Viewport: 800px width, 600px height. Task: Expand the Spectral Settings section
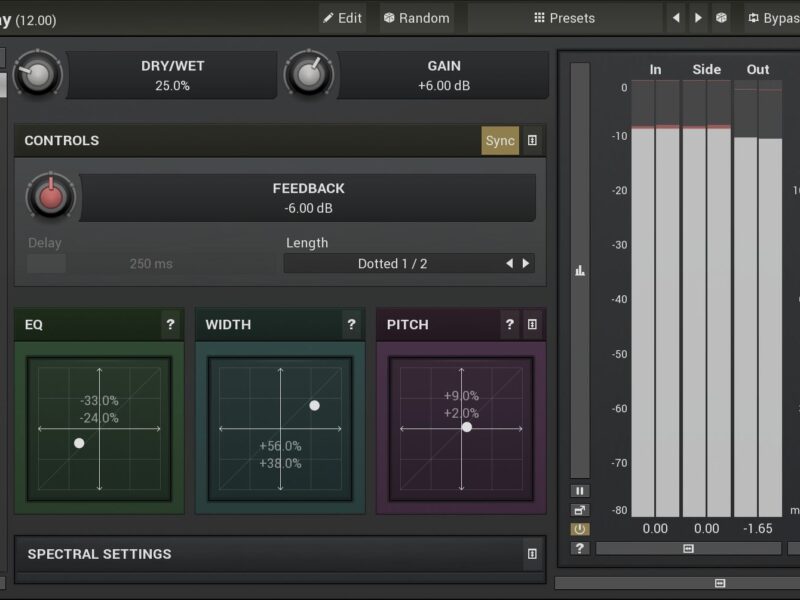click(532, 554)
